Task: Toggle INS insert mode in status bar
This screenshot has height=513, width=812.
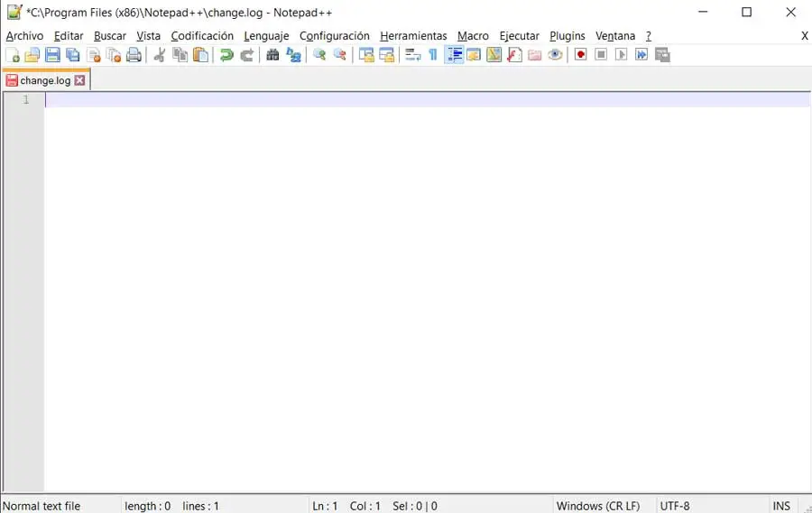Action: coord(781,506)
